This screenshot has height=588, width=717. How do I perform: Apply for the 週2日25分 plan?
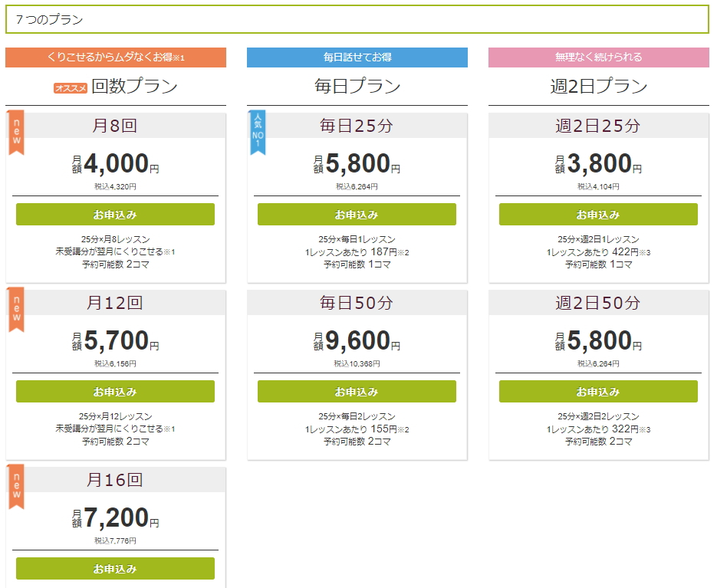click(x=598, y=215)
